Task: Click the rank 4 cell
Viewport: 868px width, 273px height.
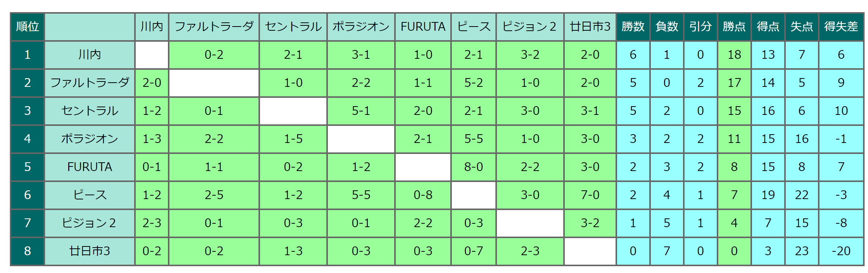Action: [27, 139]
